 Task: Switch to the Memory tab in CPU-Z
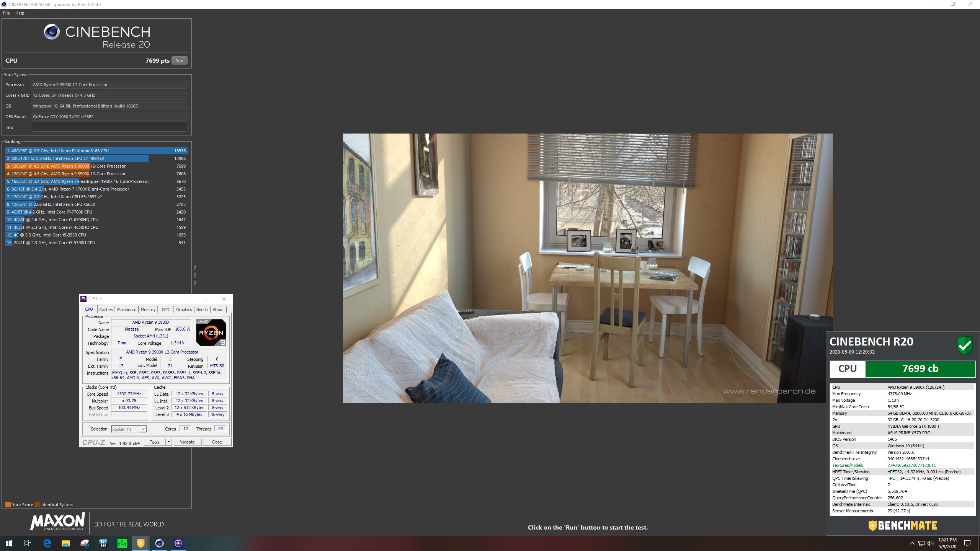coord(148,310)
